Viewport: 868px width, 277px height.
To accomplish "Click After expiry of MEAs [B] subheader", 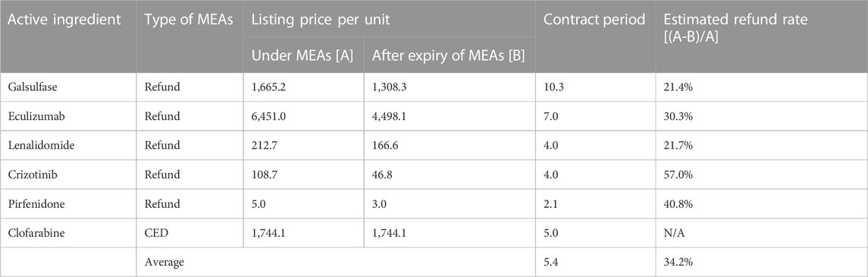I will tap(448, 55).
